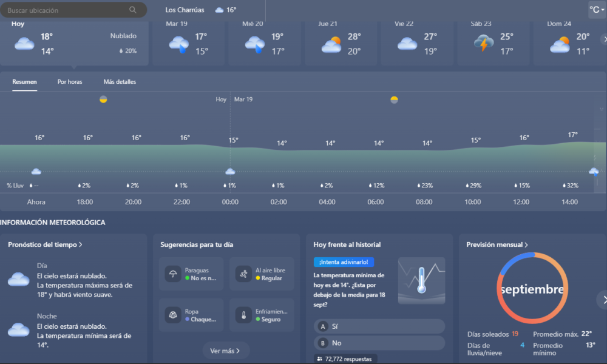Image resolution: width=607 pixels, height=364 pixels.
Task: Choose answer A Sí
Action: click(x=379, y=326)
